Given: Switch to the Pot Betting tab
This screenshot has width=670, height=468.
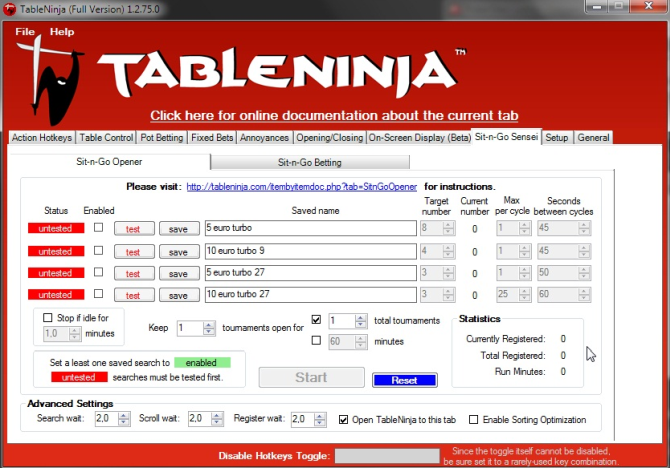Looking at the screenshot, I should pyautogui.click(x=162, y=138).
